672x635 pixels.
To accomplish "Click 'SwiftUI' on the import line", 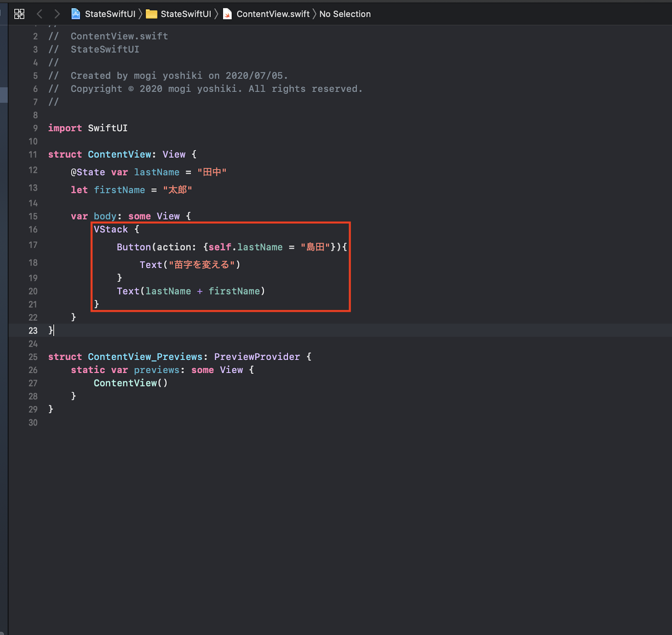I will [108, 128].
